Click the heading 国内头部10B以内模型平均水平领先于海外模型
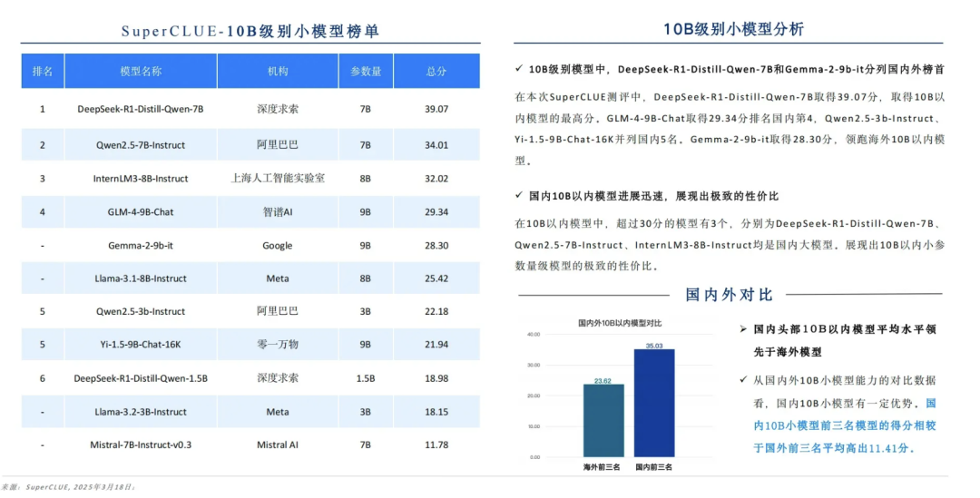Screen dimensions: 980x498 (x=845, y=340)
